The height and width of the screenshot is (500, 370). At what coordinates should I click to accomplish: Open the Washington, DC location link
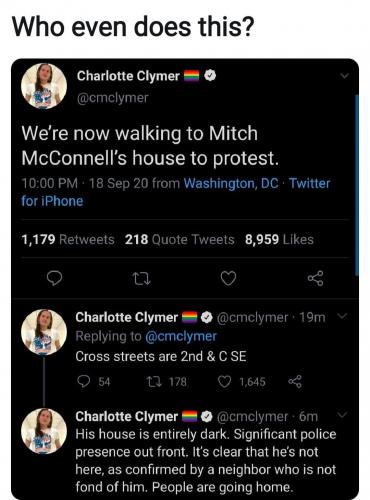pyautogui.click(x=231, y=183)
